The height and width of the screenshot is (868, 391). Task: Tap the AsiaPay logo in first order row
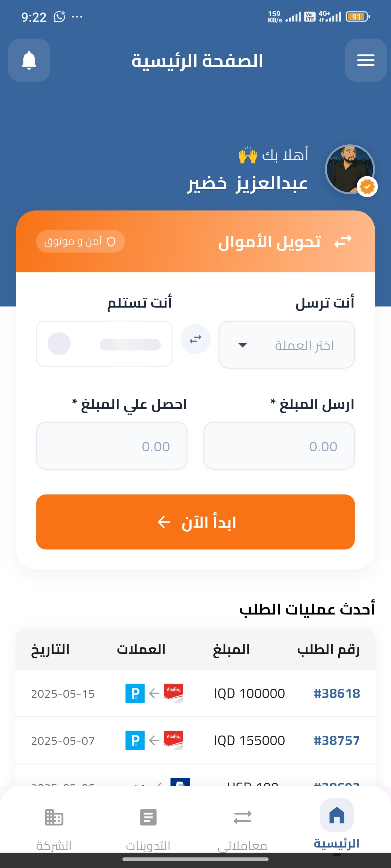(x=173, y=693)
